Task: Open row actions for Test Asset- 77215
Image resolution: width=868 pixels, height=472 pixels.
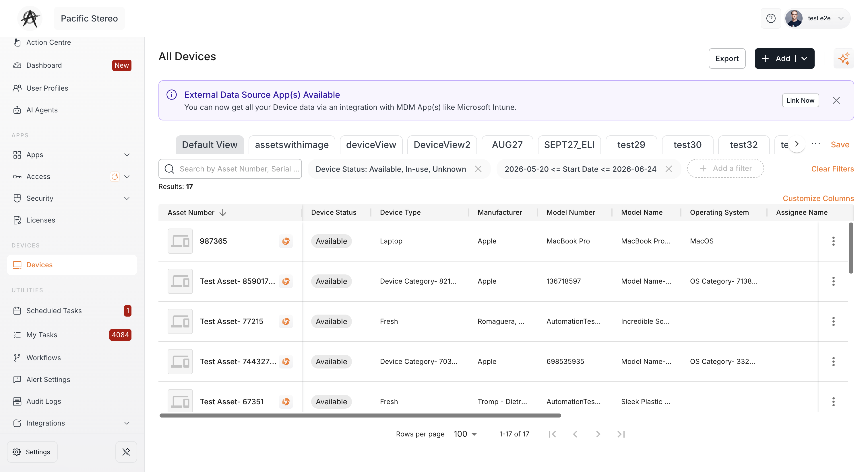Action: tap(833, 321)
